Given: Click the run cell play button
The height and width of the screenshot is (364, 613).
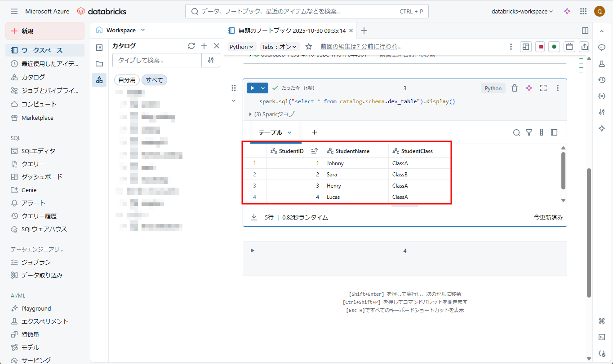Looking at the screenshot, I should [x=253, y=88].
